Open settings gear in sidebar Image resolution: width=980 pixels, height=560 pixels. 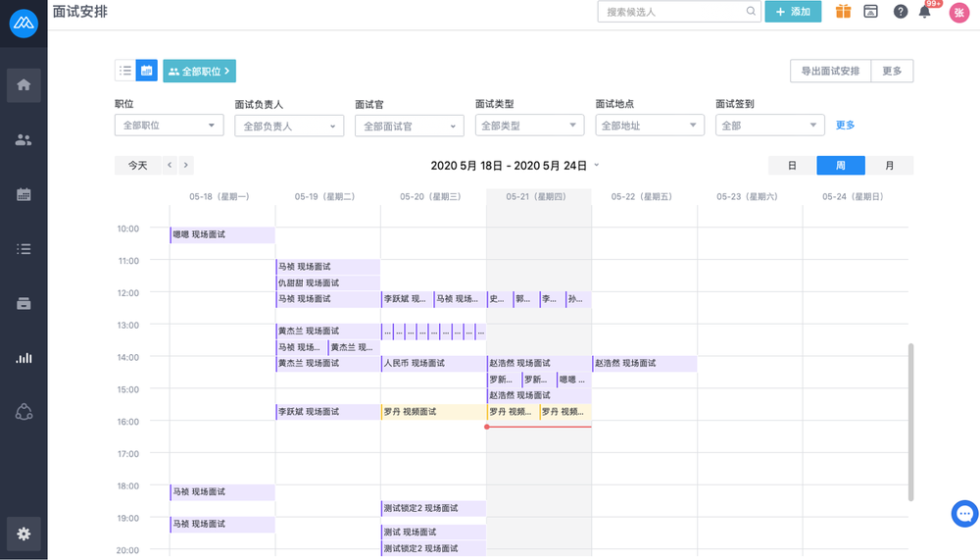point(24,534)
